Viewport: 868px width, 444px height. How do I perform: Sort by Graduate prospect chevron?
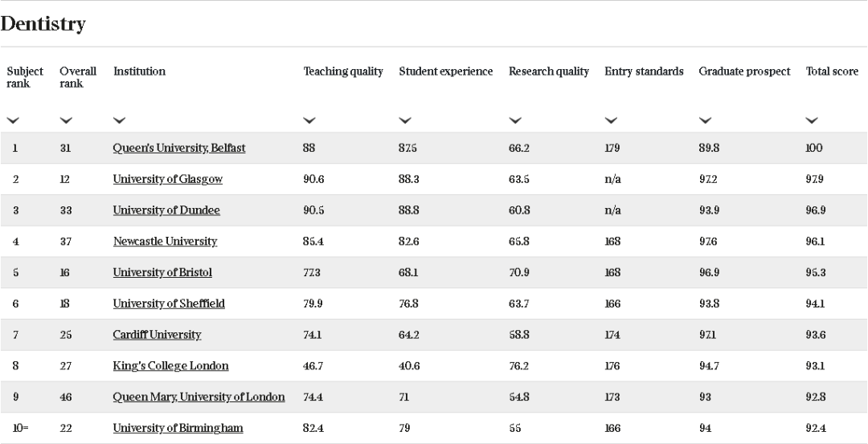point(705,120)
